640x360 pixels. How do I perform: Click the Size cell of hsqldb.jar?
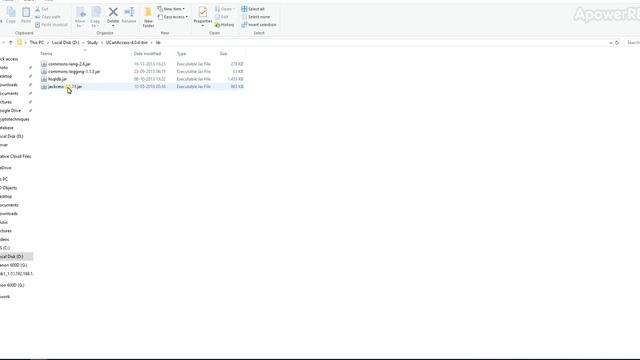(x=236, y=79)
